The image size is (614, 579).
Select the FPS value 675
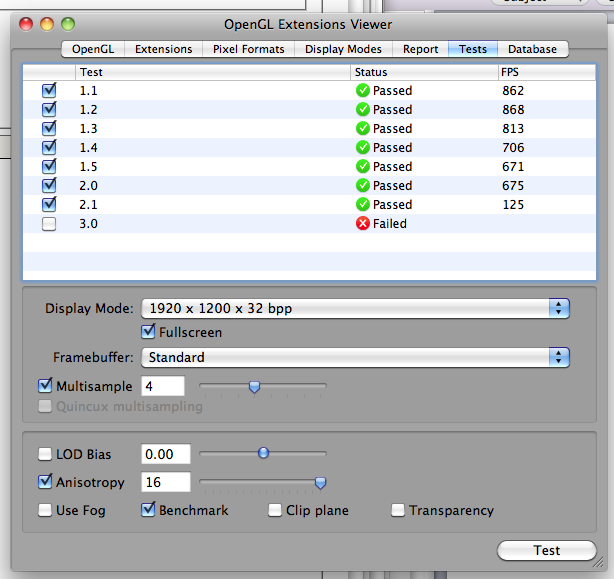click(x=513, y=185)
